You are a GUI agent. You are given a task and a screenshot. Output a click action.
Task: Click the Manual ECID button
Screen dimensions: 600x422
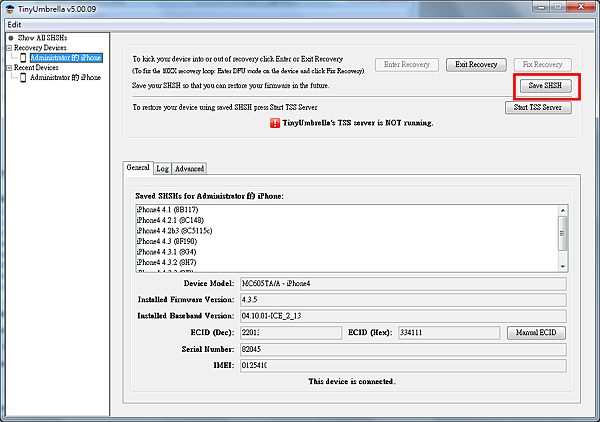[536, 332]
